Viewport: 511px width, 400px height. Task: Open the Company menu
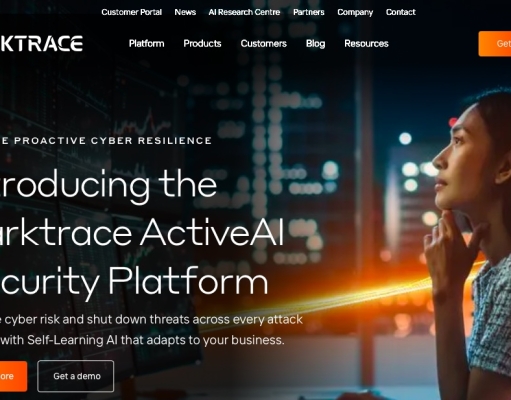[355, 12]
